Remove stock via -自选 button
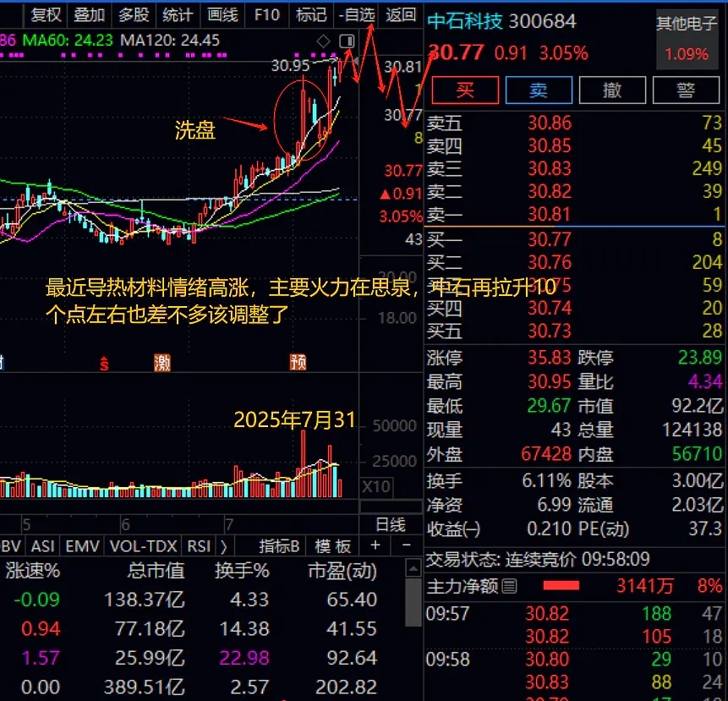 (x=356, y=15)
